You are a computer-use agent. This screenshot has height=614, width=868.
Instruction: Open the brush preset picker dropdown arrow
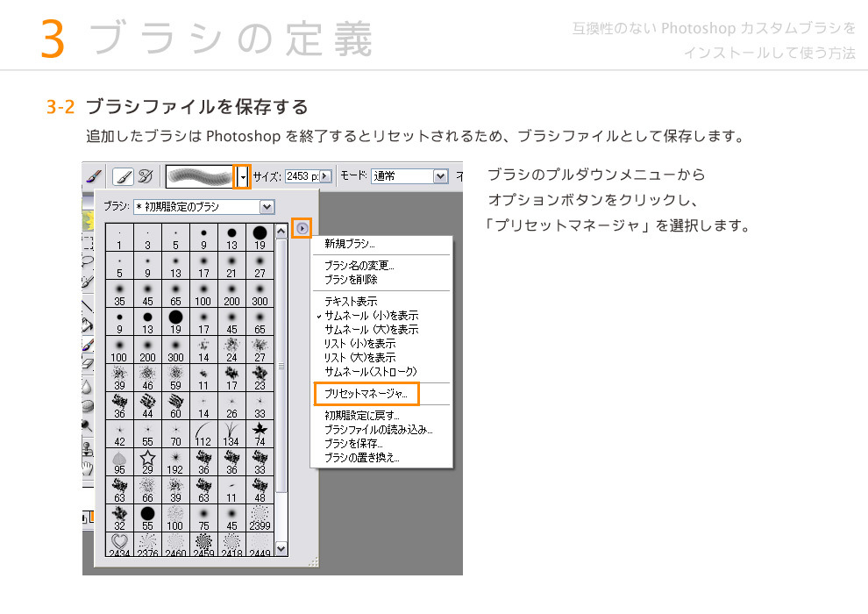point(243,176)
